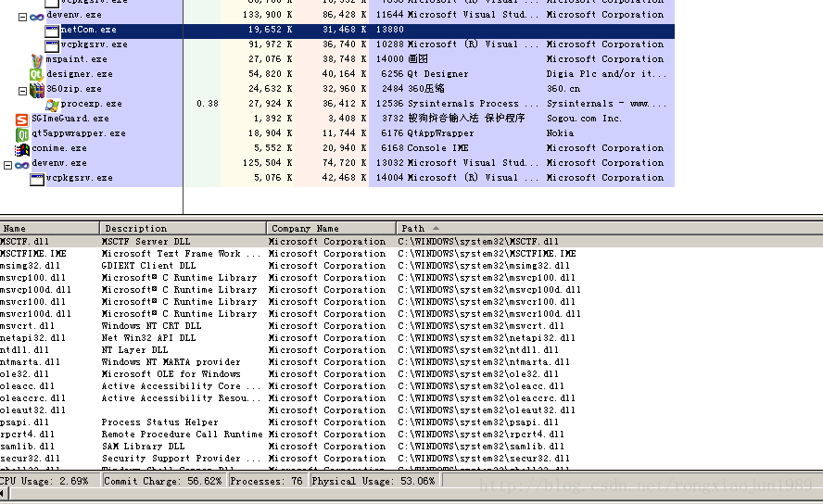This screenshot has width=823, height=504.
Task: Select the designer.exe process name
Action: 80,74
